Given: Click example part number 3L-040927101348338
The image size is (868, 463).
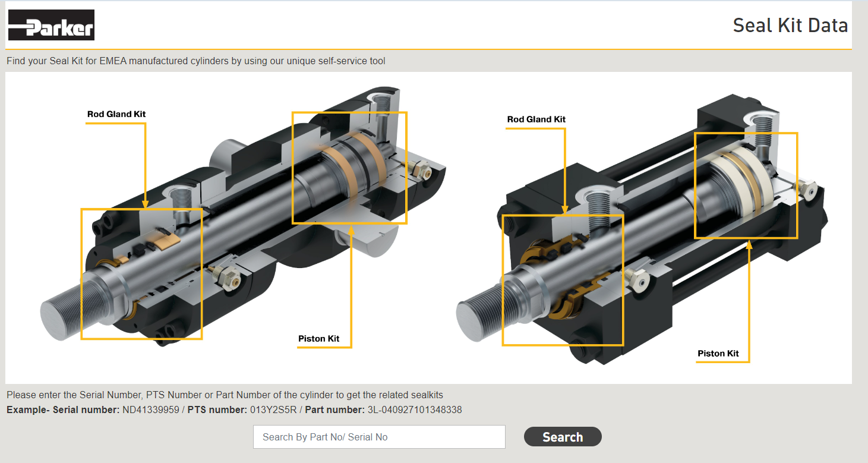Looking at the screenshot, I should pyautogui.click(x=414, y=410).
